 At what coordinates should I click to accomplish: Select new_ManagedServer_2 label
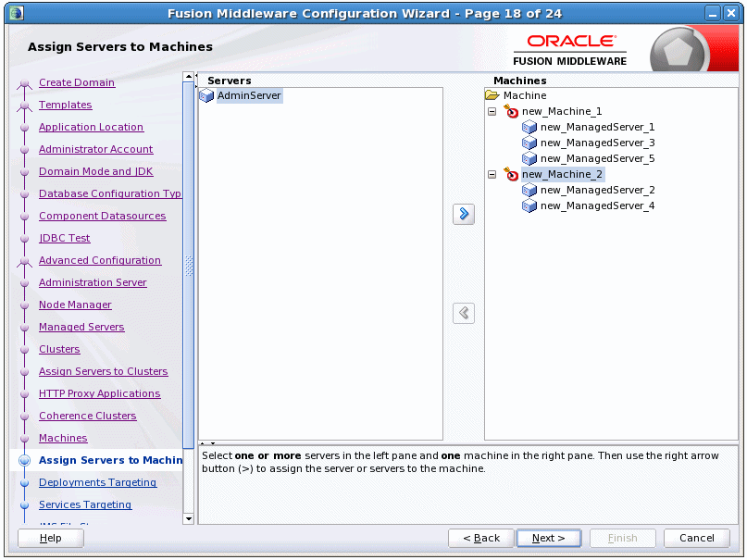597,190
